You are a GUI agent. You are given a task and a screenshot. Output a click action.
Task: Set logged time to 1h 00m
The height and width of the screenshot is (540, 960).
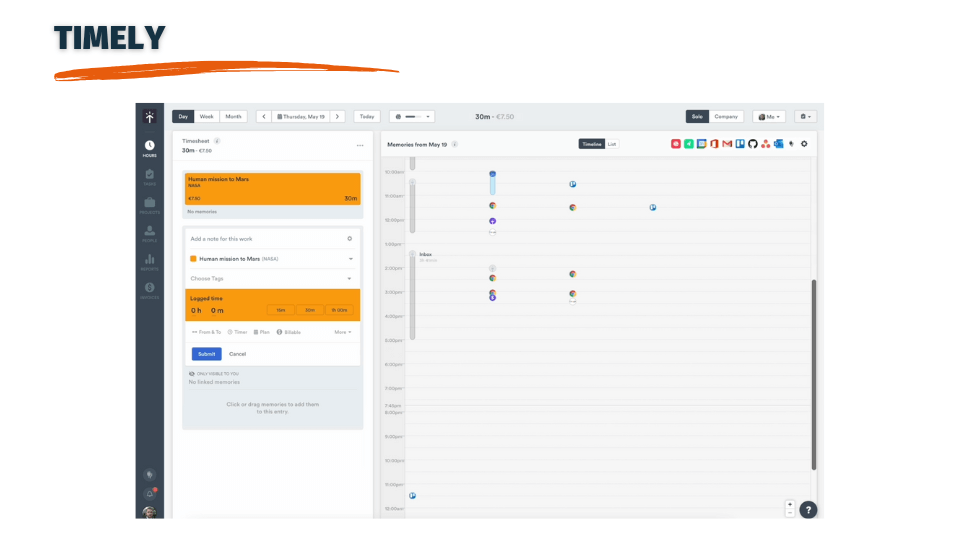[x=339, y=310]
